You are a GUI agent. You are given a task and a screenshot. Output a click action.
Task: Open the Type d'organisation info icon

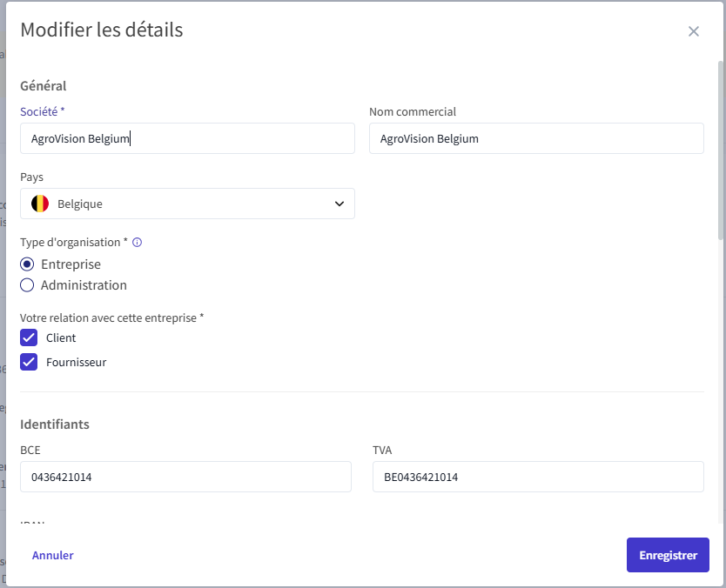click(137, 242)
